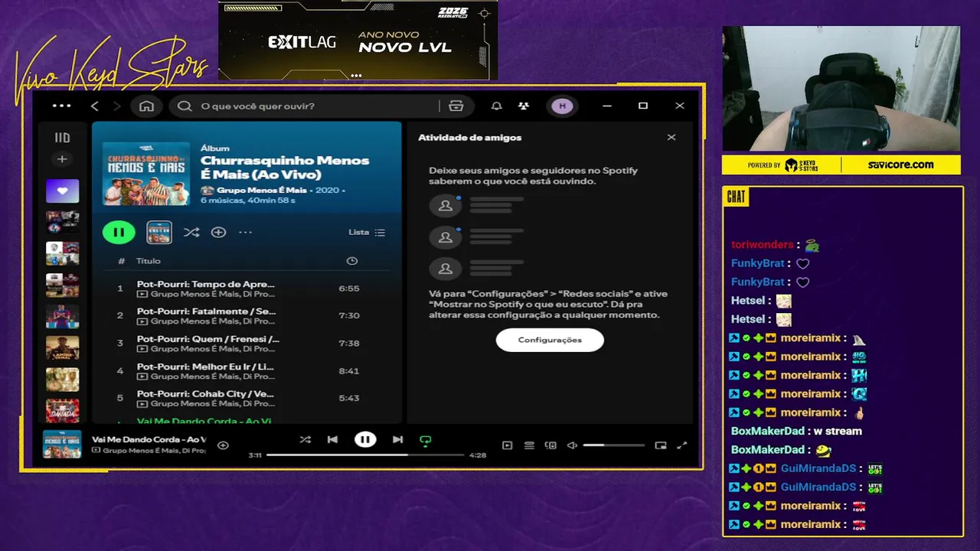
Task: Click the 'Configurações' button
Action: click(550, 340)
